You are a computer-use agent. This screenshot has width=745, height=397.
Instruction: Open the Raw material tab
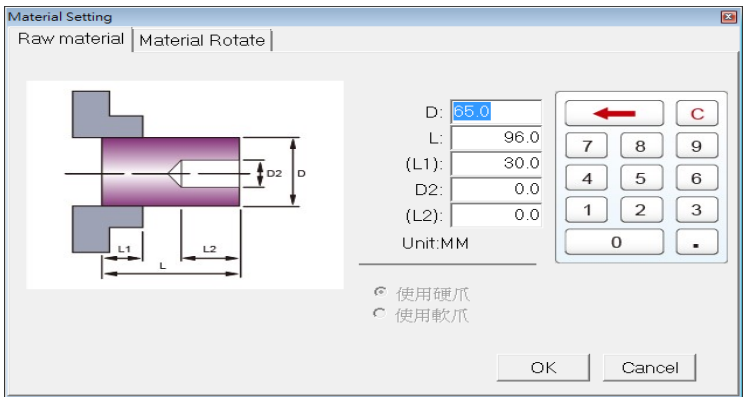[x=71, y=38]
